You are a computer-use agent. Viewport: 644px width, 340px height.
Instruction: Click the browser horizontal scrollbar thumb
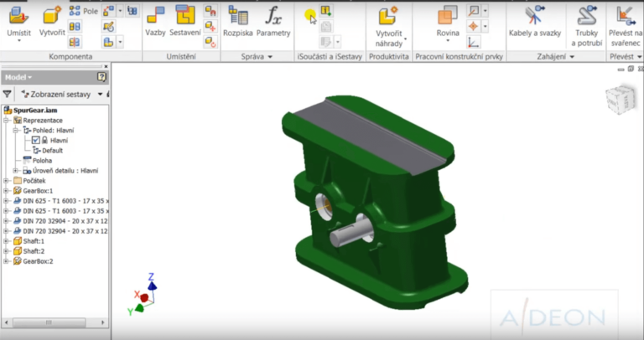[49, 322]
